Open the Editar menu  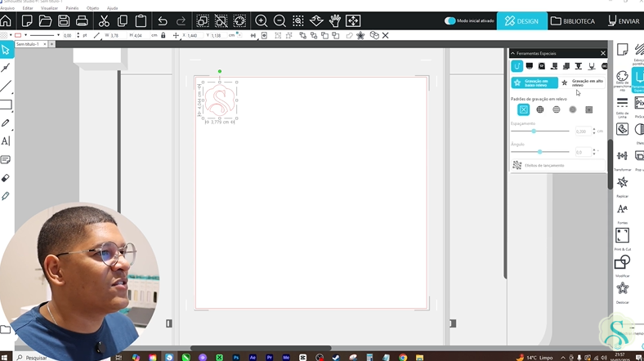point(28,8)
